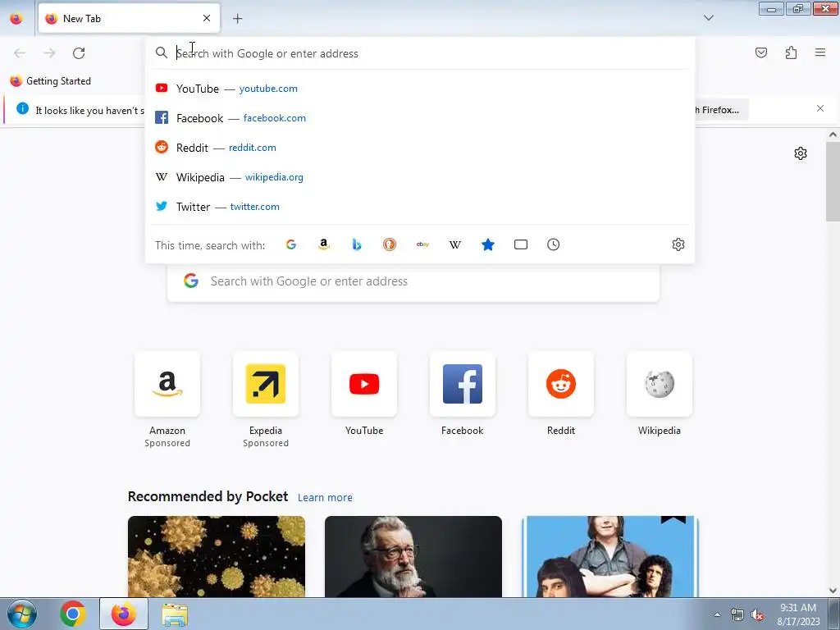The height and width of the screenshot is (630, 840).
Task: Open the Windows Start menu
Action: click(x=21, y=614)
